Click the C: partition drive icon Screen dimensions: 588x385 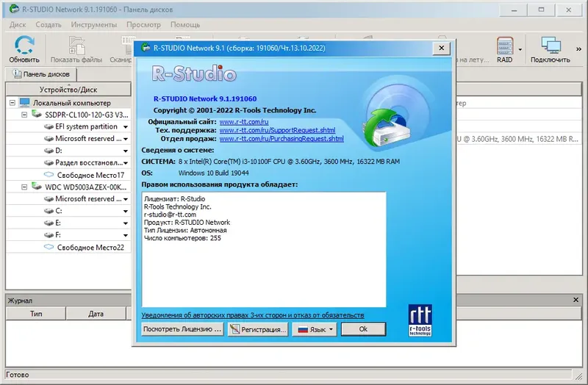(x=49, y=211)
